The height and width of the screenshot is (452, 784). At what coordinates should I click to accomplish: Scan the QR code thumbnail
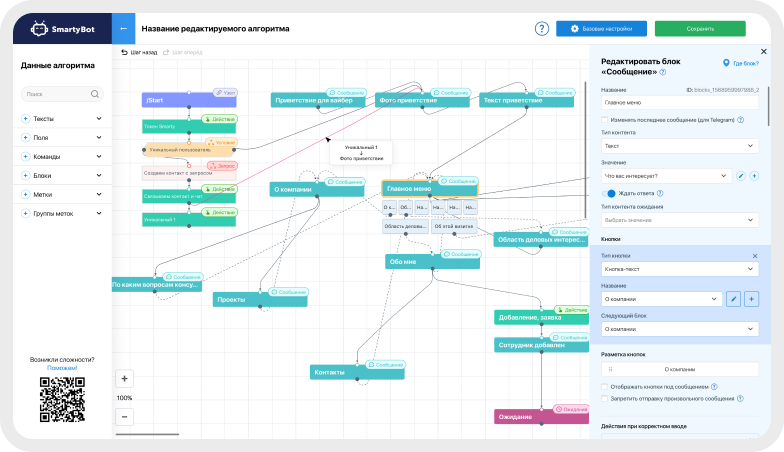(62, 400)
